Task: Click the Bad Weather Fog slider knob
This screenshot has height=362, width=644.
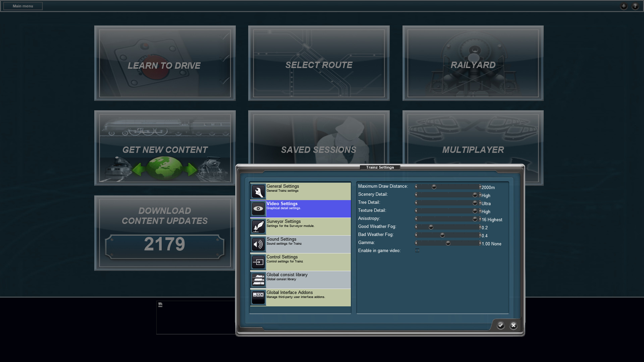Action: click(x=442, y=235)
